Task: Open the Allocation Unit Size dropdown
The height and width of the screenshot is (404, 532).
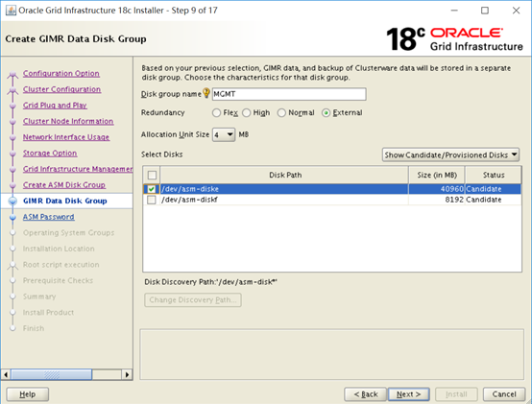Action: point(224,135)
